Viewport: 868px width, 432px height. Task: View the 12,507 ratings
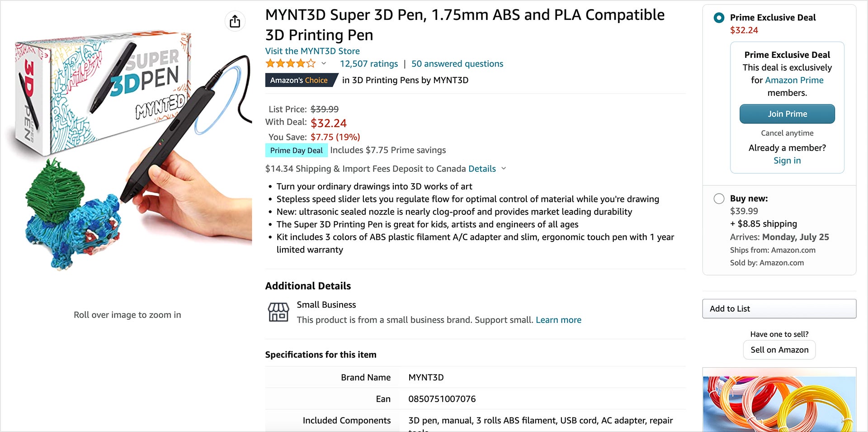tap(369, 63)
